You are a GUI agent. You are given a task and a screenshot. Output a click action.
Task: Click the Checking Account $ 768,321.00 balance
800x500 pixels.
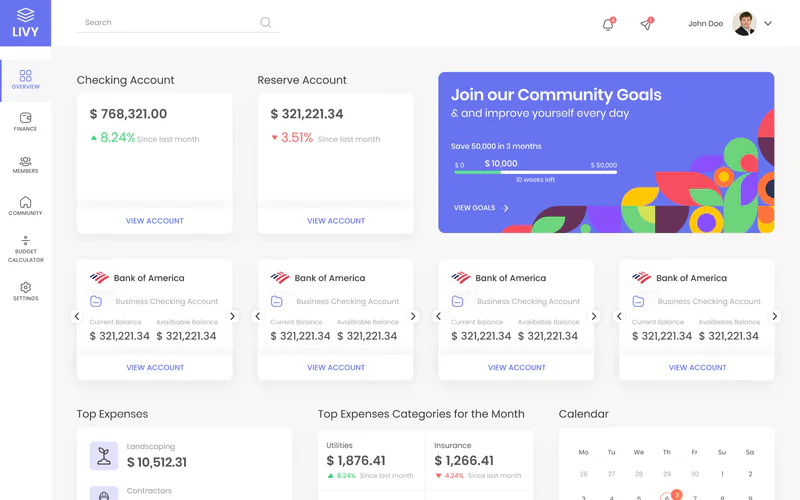coord(128,114)
